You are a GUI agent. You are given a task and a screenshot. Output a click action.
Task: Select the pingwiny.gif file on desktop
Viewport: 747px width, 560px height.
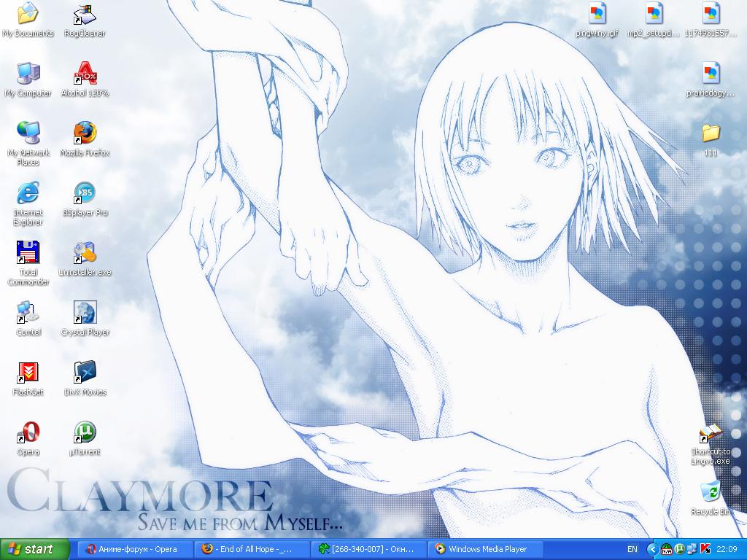597,14
